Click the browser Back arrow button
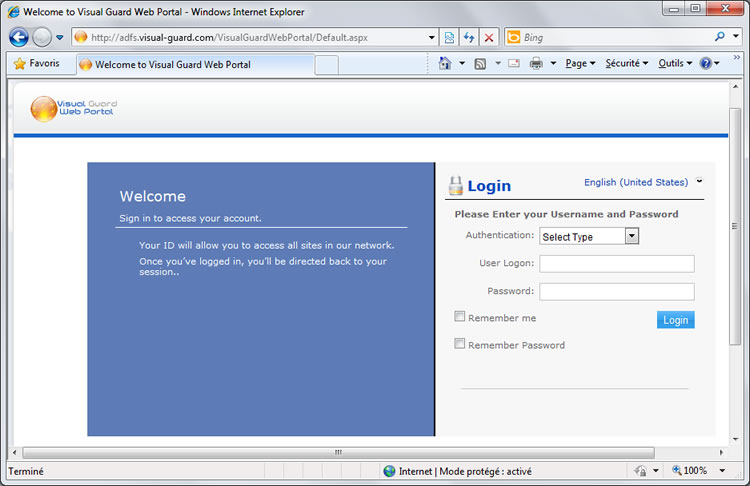The width and height of the screenshot is (750, 486). 19,38
